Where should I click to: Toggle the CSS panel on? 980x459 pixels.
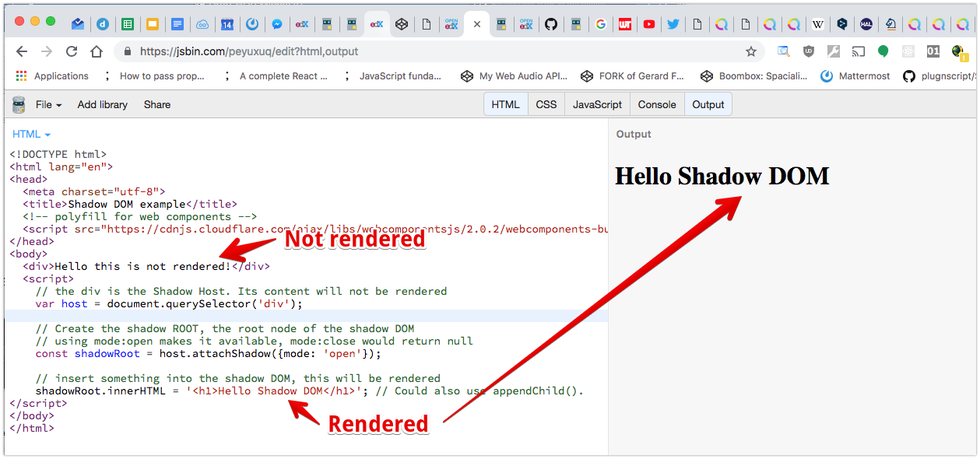pos(546,103)
